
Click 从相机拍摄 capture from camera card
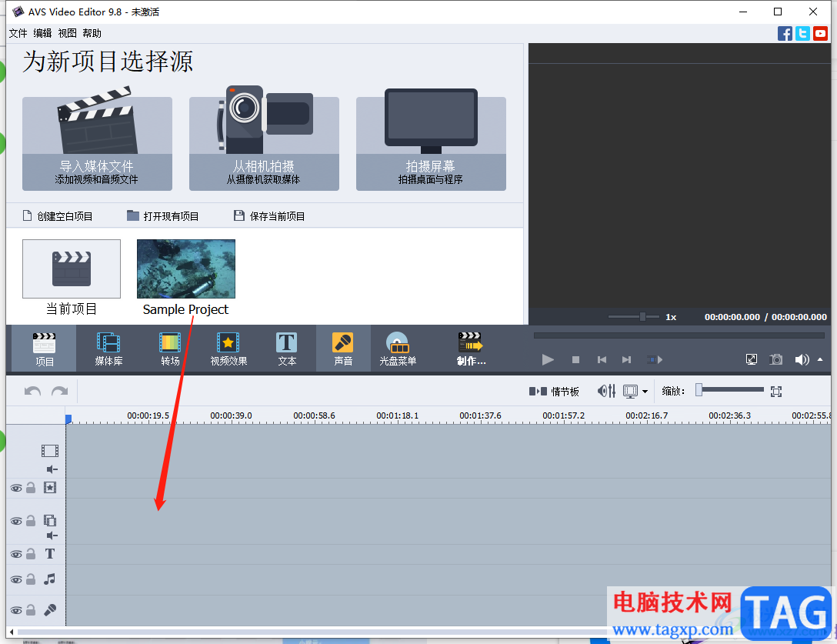(x=264, y=143)
